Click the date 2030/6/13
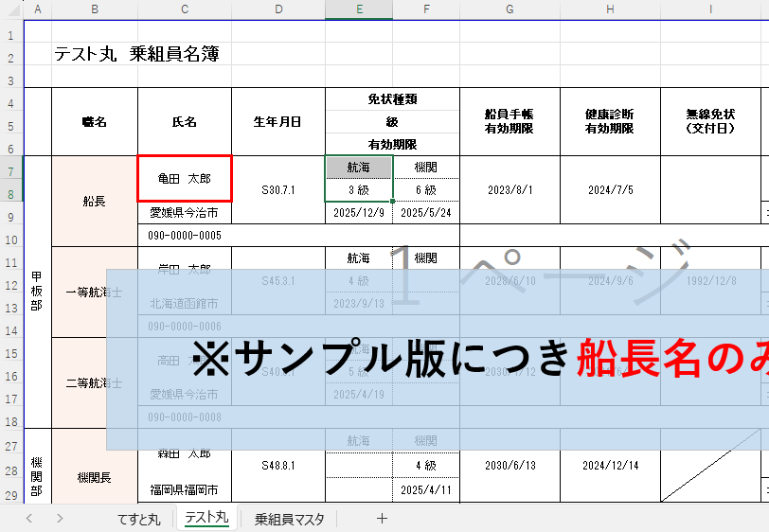The image size is (769, 532). click(510, 465)
